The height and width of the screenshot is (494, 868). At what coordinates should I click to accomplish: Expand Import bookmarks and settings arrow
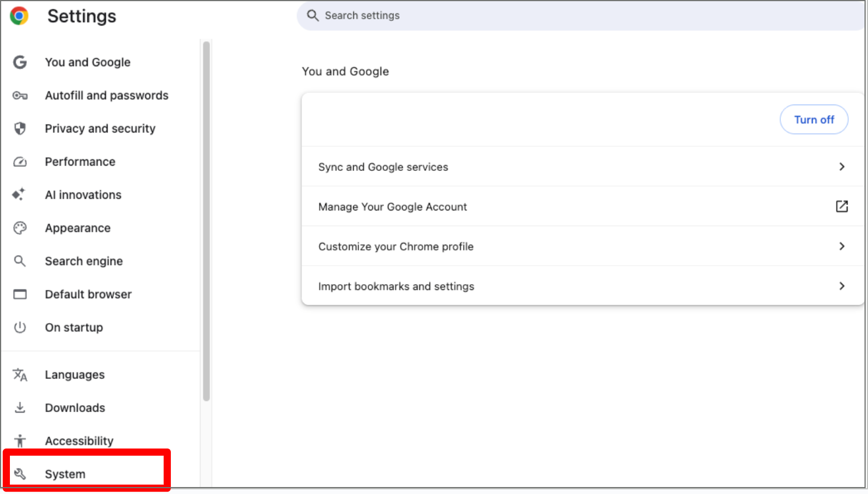point(841,286)
